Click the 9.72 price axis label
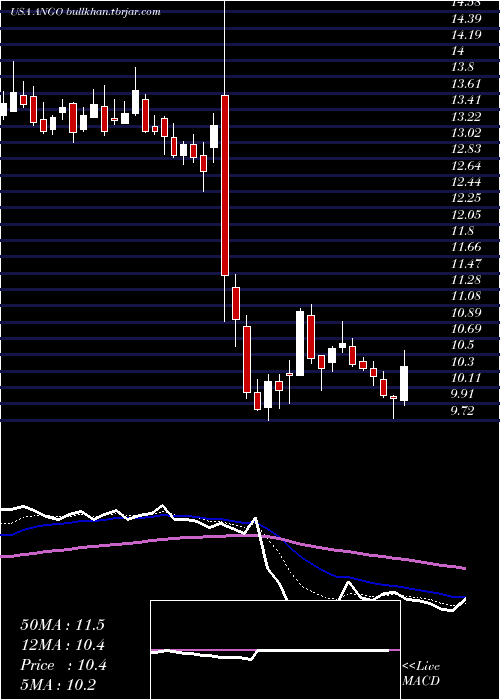 [464, 411]
